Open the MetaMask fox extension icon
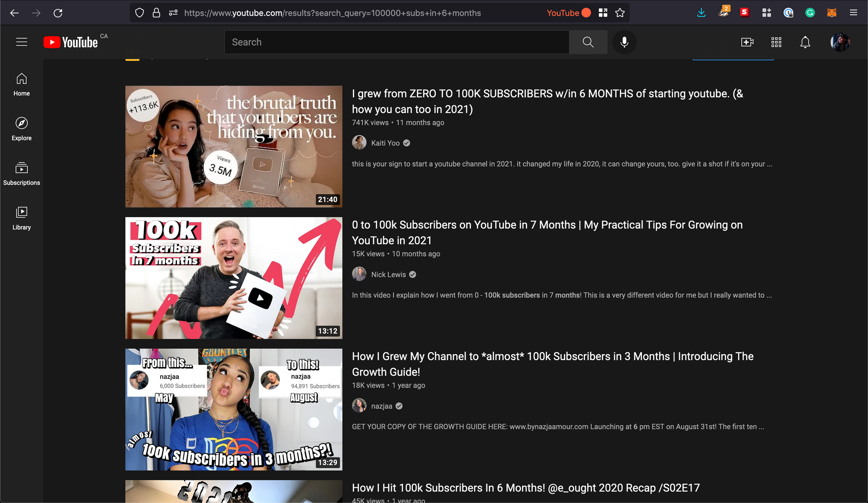This screenshot has height=503, width=868. pos(832,13)
